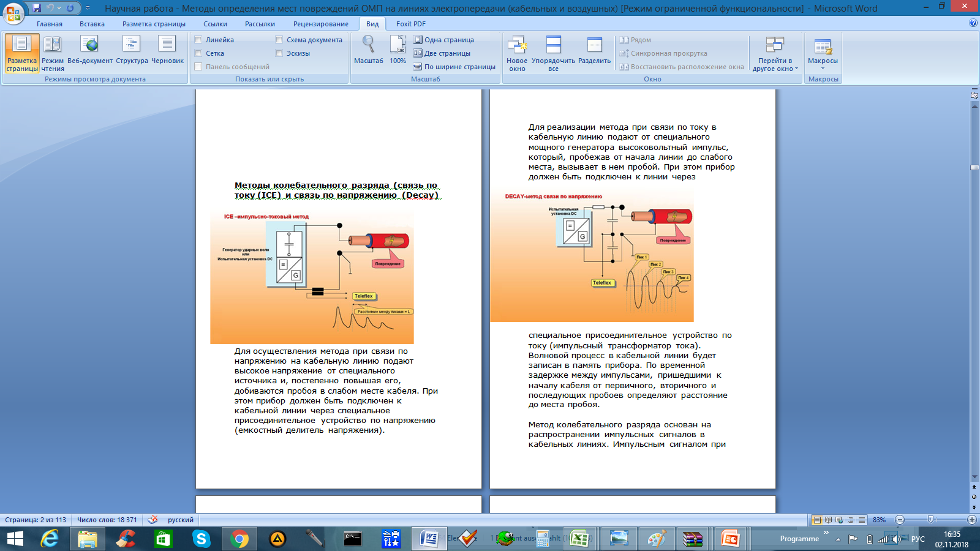Open Customize Quick Access Toolbar dropdown
This screenshot has height=551, width=980.
(x=88, y=8)
